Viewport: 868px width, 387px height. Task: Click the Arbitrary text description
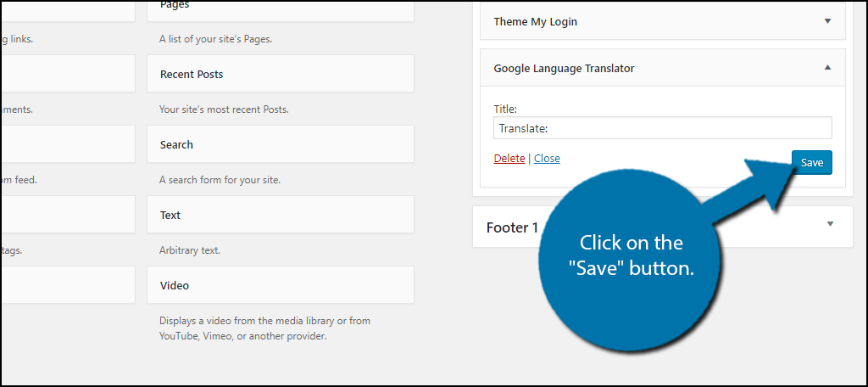click(x=190, y=250)
